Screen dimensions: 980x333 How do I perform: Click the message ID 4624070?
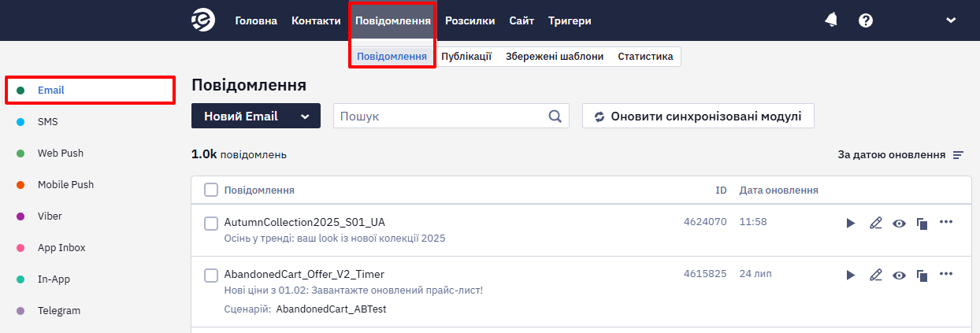click(705, 222)
